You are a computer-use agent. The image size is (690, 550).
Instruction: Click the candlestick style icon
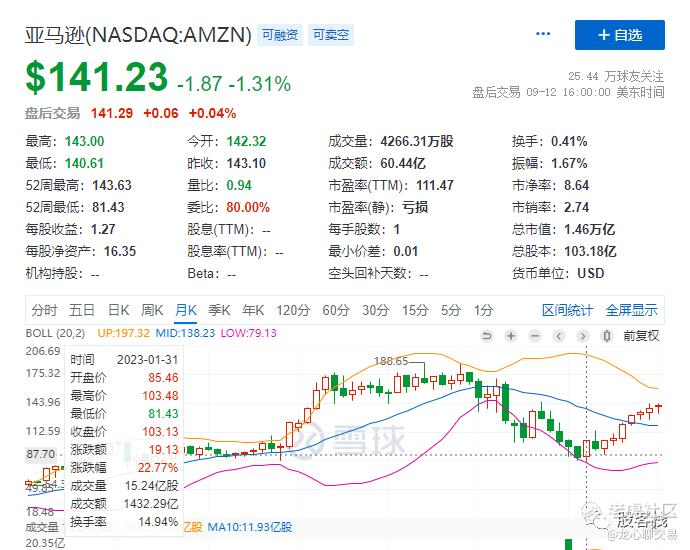(607, 337)
